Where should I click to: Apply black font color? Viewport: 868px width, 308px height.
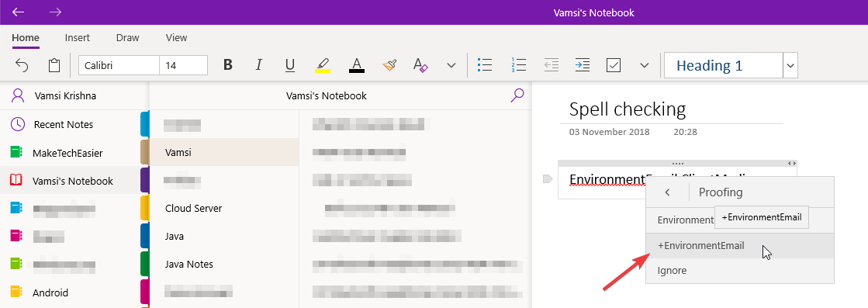click(357, 65)
